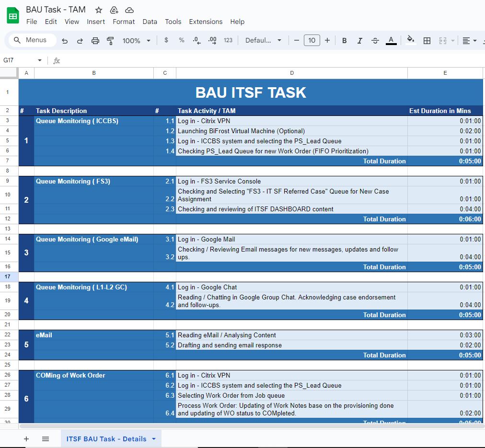Click cell COMing of Work Order
This screenshot has height=448, width=485.
pyautogui.click(x=94, y=375)
